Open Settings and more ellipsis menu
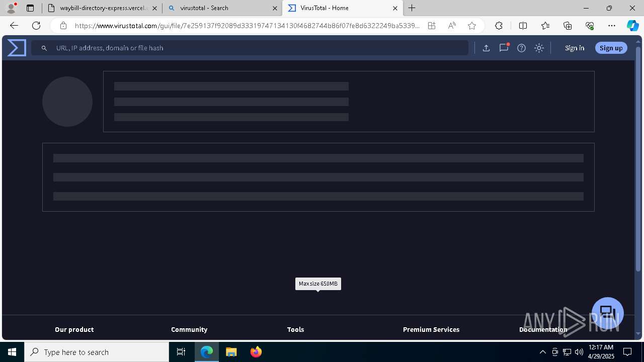 click(612, 26)
